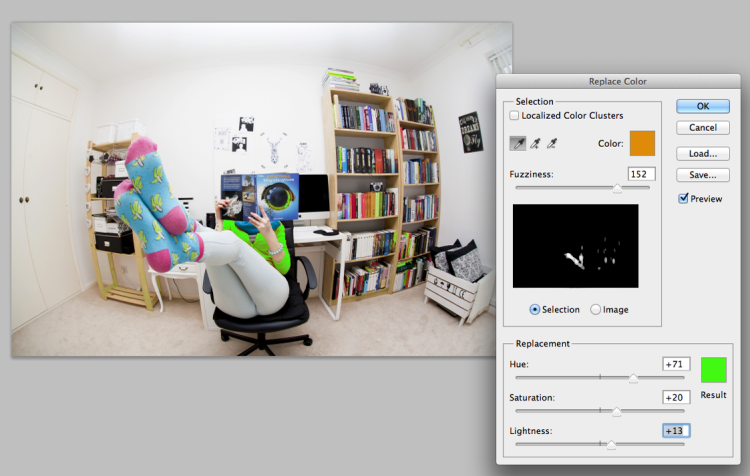Click the Fuzziness slider handle
Image resolution: width=750 pixels, height=476 pixels.
[618, 188]
